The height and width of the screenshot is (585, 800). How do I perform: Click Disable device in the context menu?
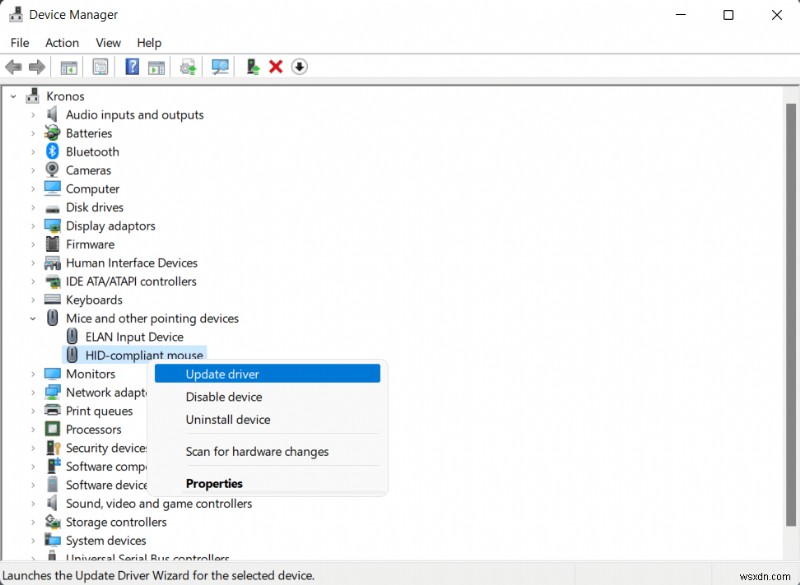(x=222, y=396)
